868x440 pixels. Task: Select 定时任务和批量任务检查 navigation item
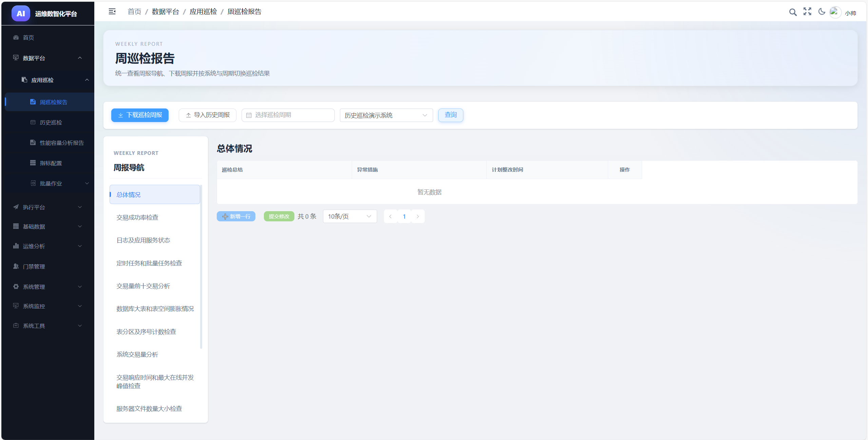tap(155, 263)
